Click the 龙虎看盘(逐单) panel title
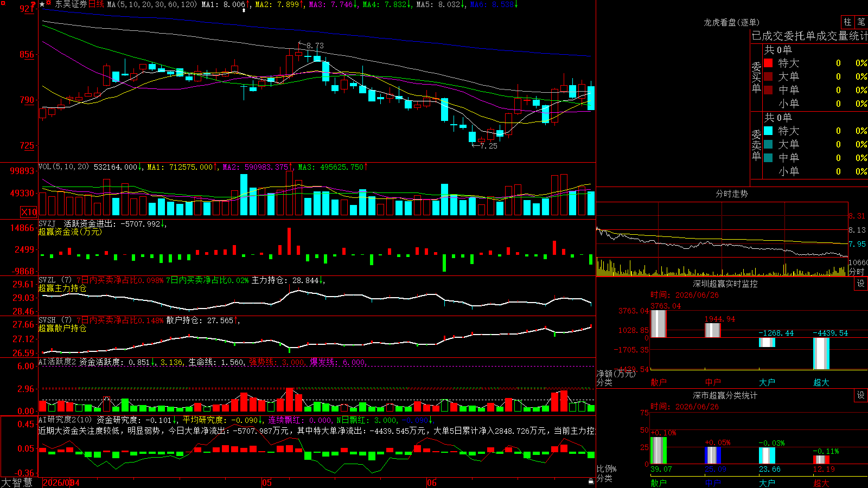Image resolution: width=868 pixels, height=488 pixels. coord(731,22)
